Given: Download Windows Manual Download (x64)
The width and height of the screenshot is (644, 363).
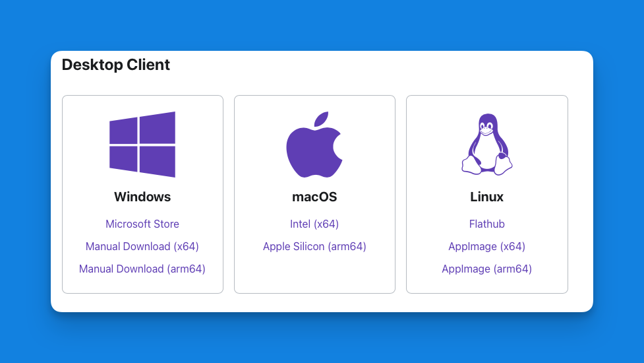Looking at the screenshot, I should pos(142,247).
